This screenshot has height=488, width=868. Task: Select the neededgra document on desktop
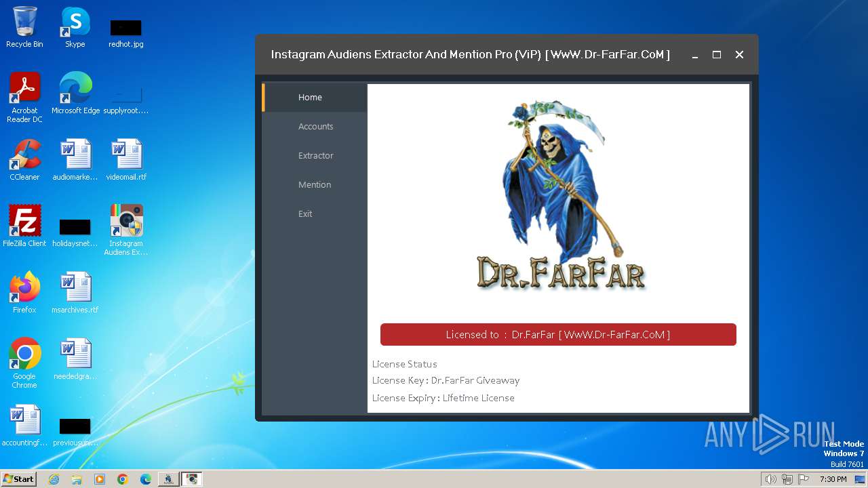point(75,360)
